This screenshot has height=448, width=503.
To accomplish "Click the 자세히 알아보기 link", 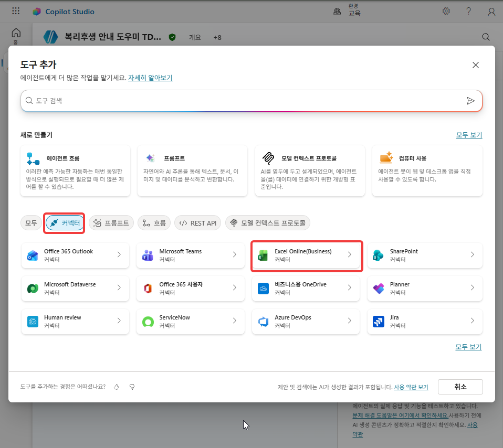I will pyautogui.click(x=150, y=78).
